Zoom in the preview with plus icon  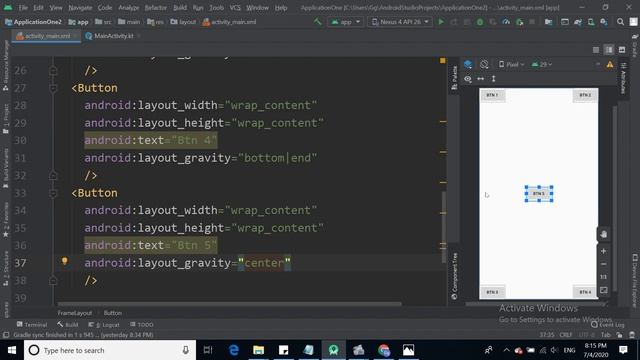point(604,251)
